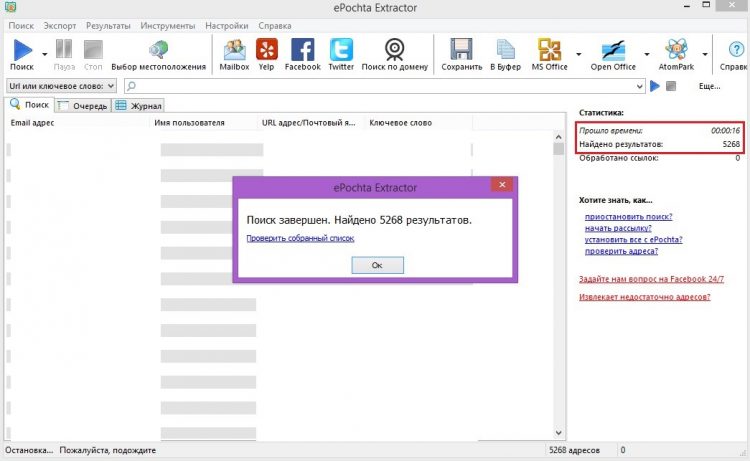Click the results list scrollbar thumb

(x=558, y=149)
